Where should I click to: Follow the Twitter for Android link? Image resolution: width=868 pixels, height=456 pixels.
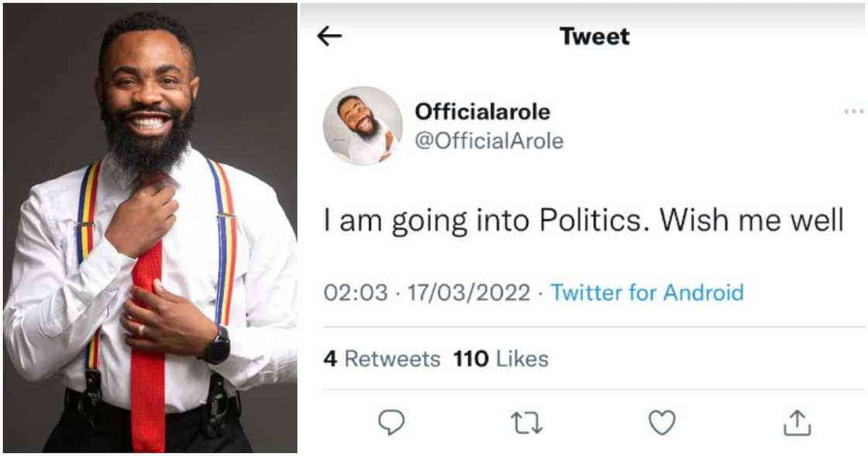646,292
